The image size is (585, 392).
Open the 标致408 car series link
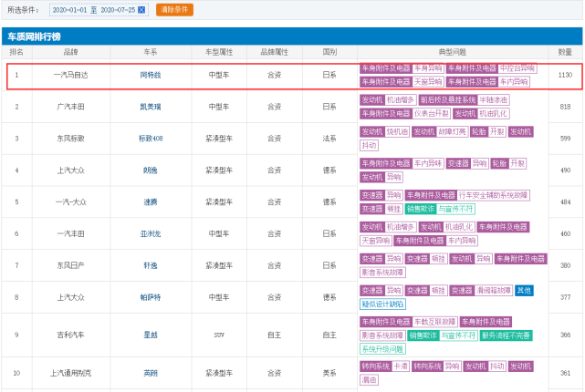tap(151, 139)
